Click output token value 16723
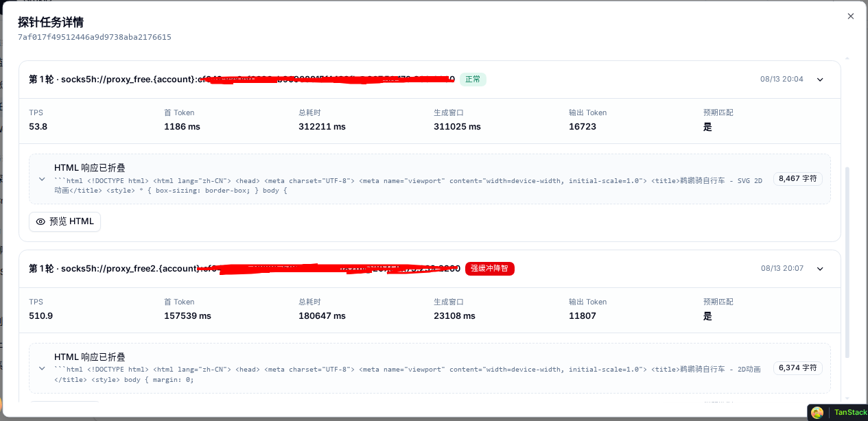 point(583,127)
